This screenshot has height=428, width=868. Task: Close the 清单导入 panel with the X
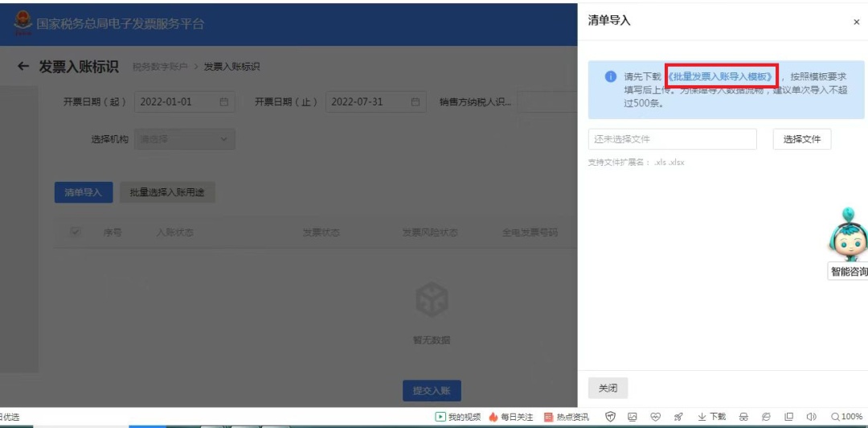tap(856, 23)
